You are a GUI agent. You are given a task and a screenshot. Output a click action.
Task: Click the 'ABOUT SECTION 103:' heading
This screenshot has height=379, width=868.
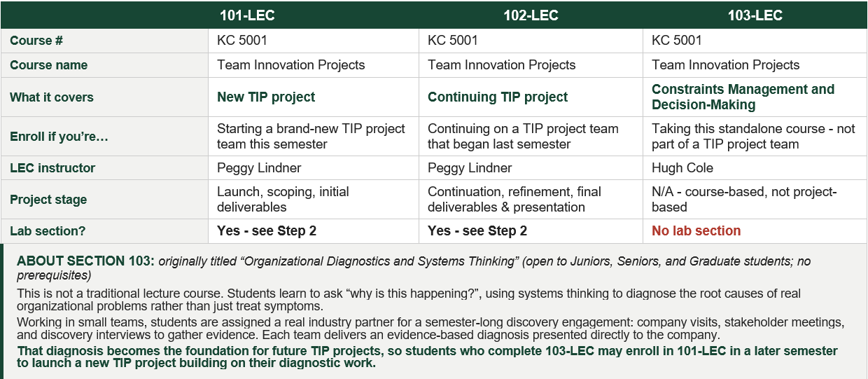click(x=85, y=261)
